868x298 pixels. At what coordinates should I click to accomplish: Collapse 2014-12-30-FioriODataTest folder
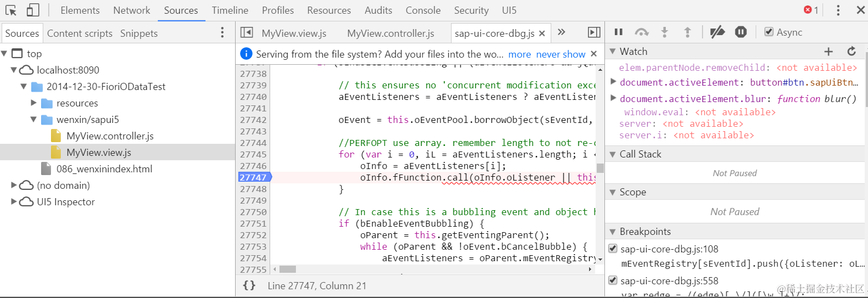[x=24, y=86]
